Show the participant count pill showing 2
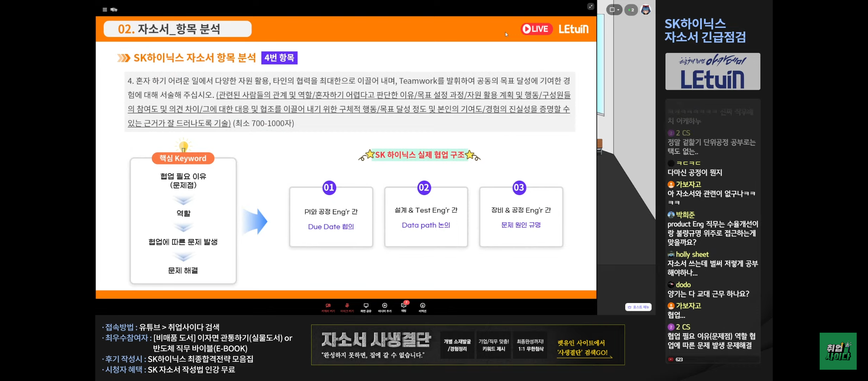The height and width of the screenshot is (381, 868). click(631, 10)
